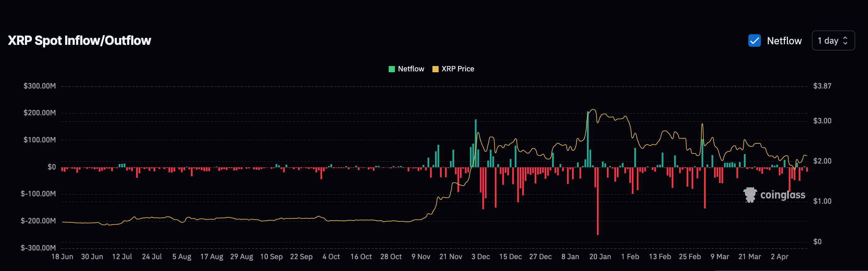Click the 2 Apr date label on x-axis
Image resolution: width=868 pixels, height=271 pixels.
(779, 256)
